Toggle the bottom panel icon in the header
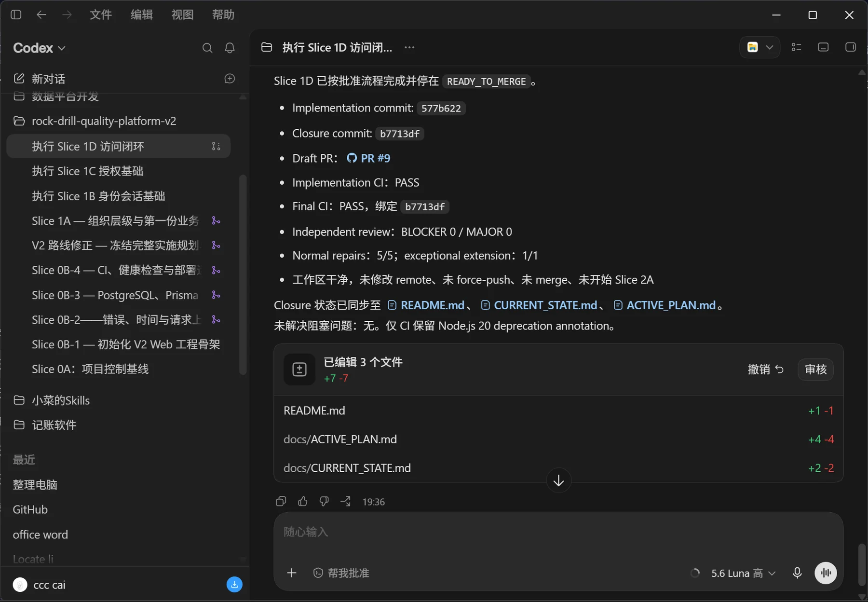The height and width of the screenshot is (602, 868). (x=824, y=47)
